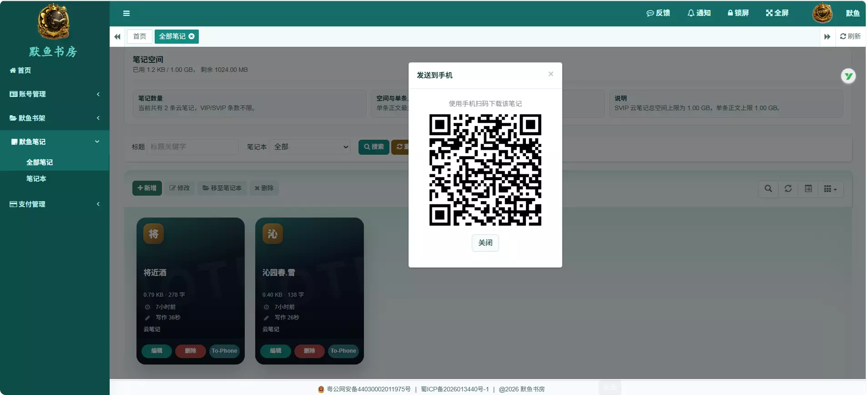Expand 默鱼书架 sidebar menu
Screen dimensions: 868x395
coord(55,118)
